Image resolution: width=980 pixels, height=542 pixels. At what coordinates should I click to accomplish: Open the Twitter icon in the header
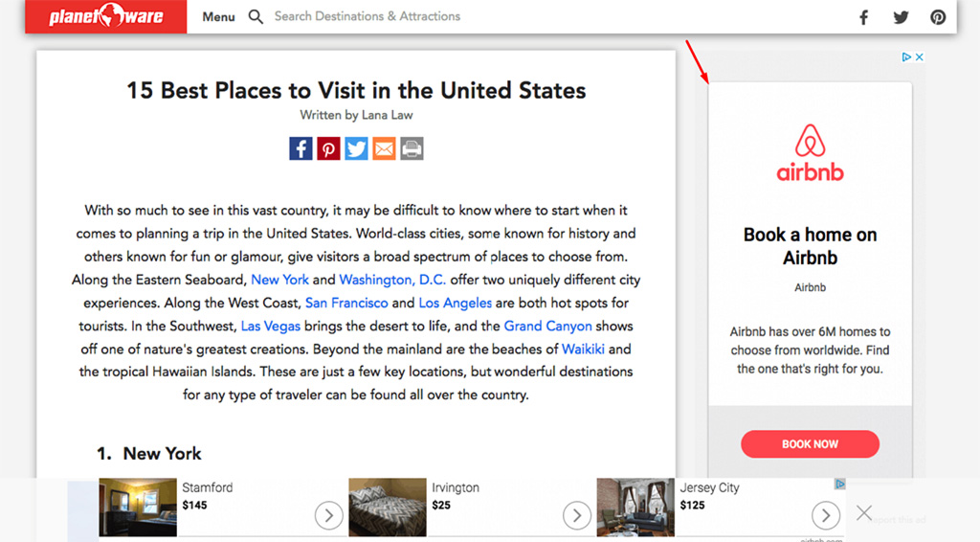(901, 17)
